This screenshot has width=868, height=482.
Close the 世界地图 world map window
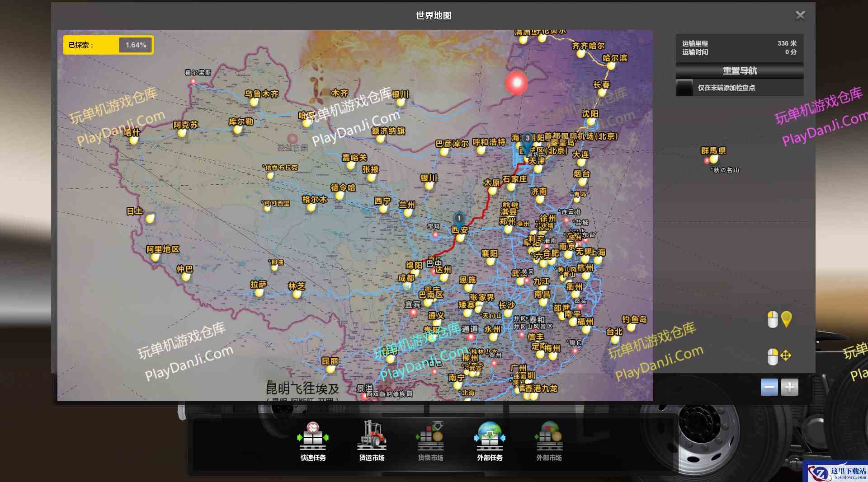[x=800, y=16]
